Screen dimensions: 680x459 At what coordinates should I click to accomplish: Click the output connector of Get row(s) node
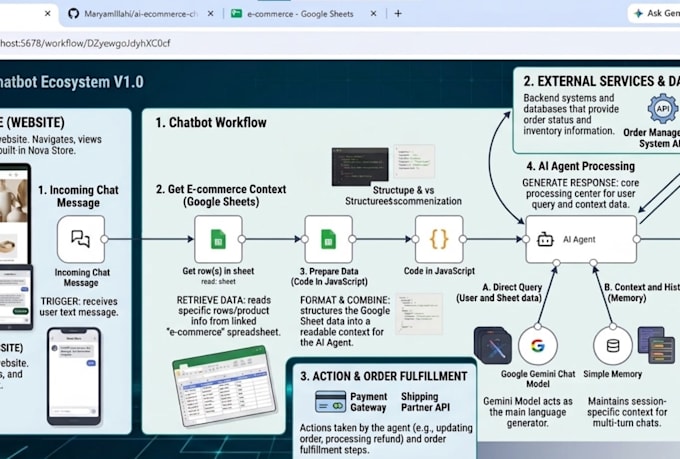pyautogui.click(x=242, y=239)
